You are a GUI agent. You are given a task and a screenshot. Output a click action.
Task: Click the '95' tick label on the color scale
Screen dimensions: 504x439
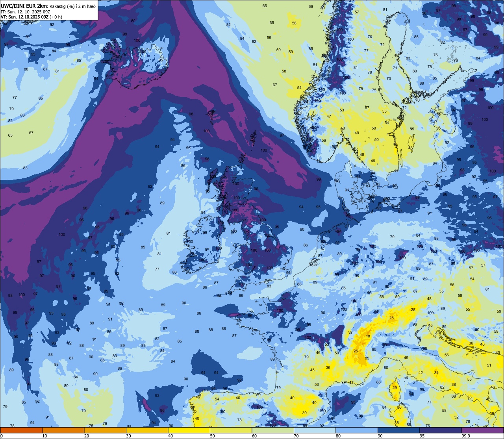(x=422, y=436)
